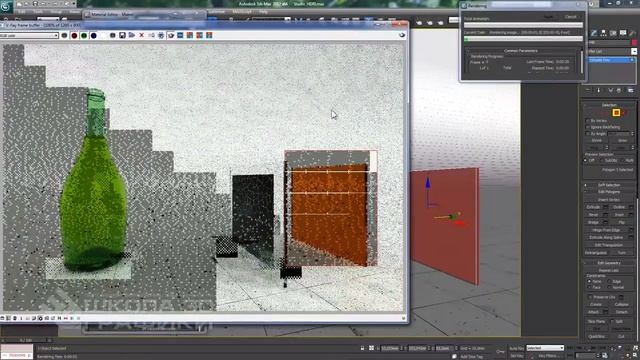Click the last colored toolbar icon in frame buffer
This screenshot has height=360, width=640.
[x=209, y=36]
